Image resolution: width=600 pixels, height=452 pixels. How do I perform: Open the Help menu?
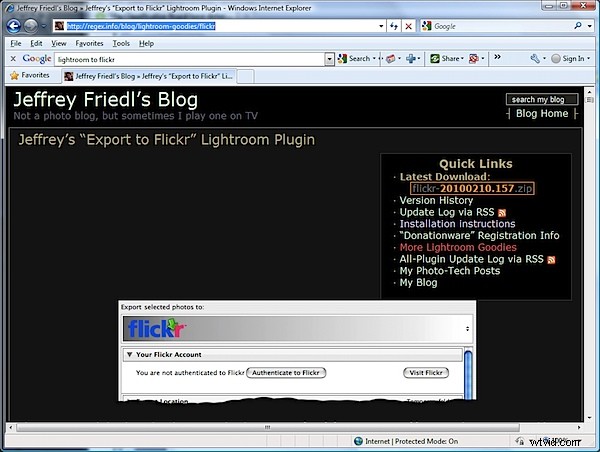pos(146,43)
